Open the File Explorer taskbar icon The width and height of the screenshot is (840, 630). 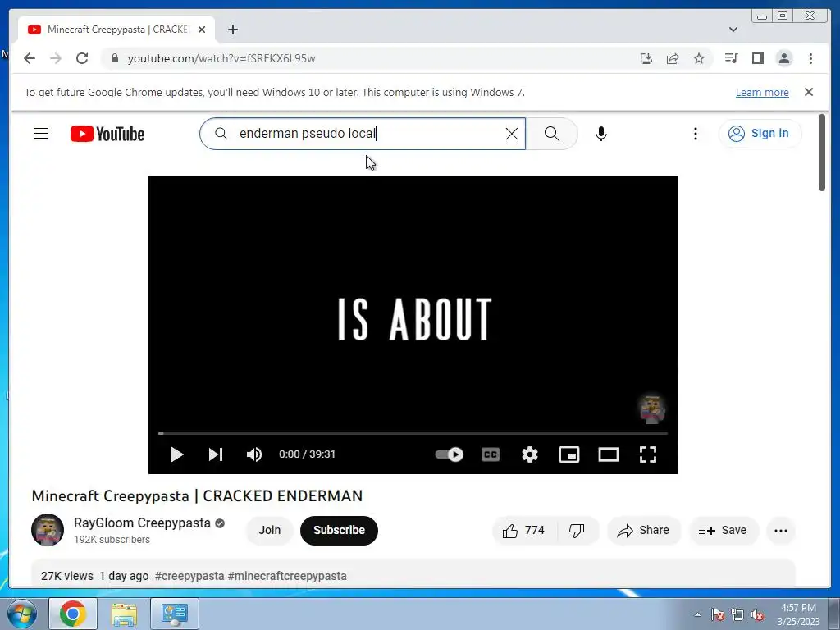124,614
